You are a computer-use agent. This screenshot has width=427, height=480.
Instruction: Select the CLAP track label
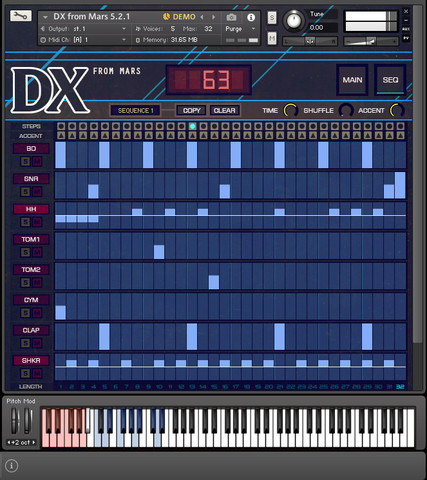[x=31, y=330]
